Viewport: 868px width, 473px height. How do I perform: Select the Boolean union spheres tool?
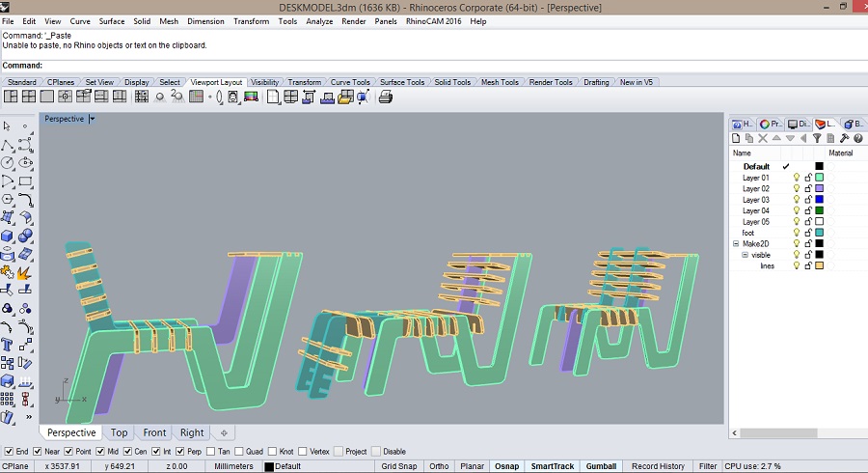pyautogui.click(x=25, y=236)
